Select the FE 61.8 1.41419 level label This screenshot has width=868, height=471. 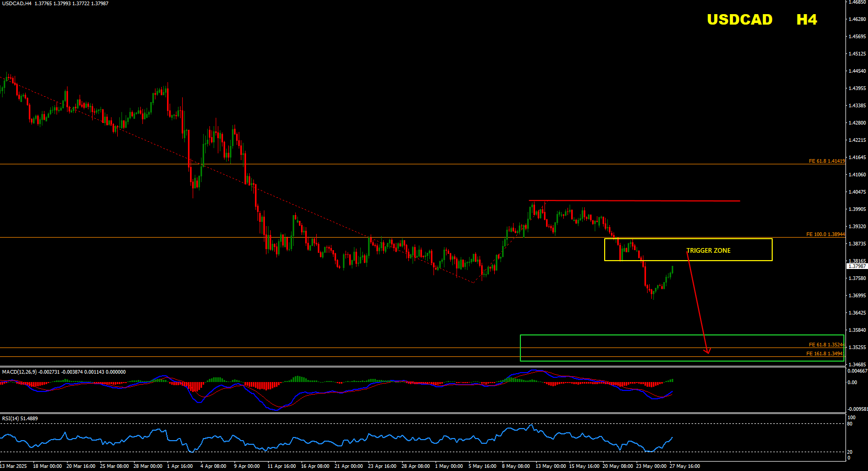827,161
